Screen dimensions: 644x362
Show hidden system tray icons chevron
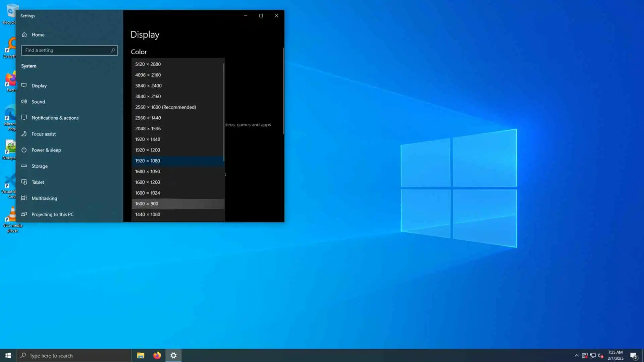[577, 355]
